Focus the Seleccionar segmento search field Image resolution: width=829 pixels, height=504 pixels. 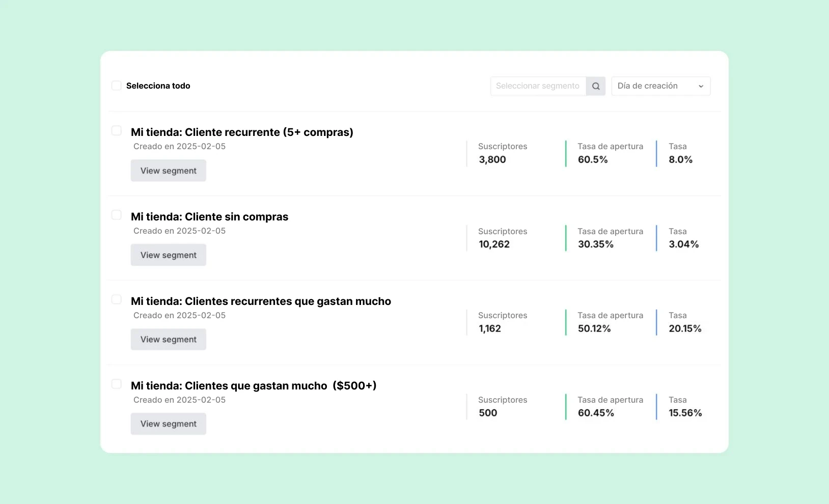pyautogui.click(x=538, y=86)
